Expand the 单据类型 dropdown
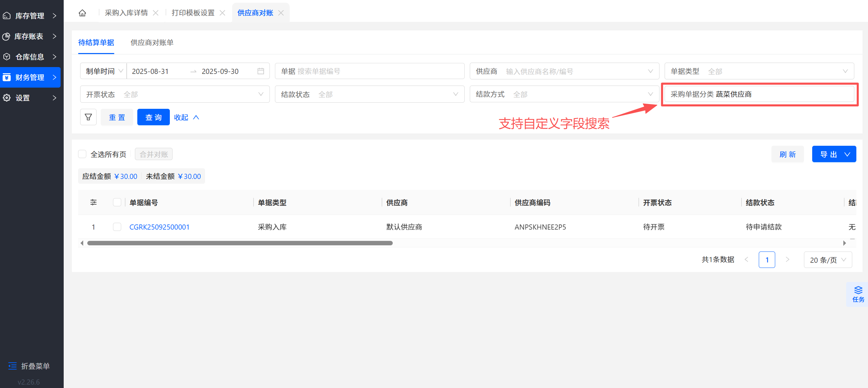Viewport: 868px width, 388px height. (759, 71)
